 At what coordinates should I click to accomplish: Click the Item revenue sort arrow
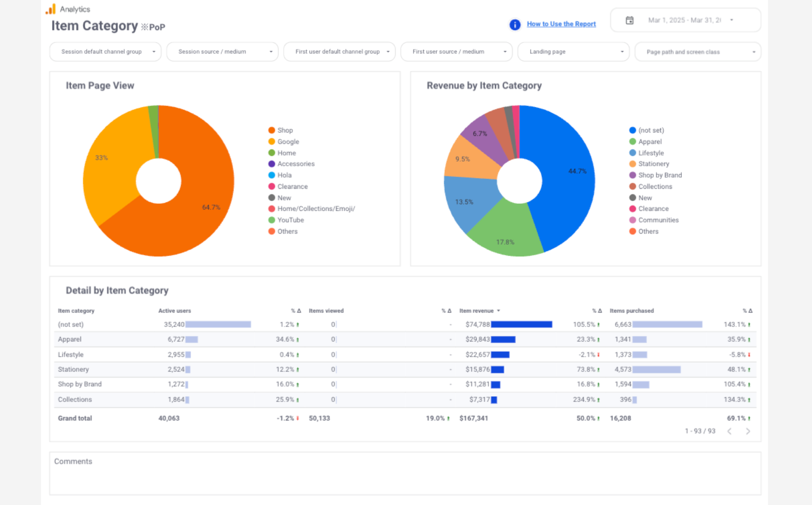click(499, 311)
